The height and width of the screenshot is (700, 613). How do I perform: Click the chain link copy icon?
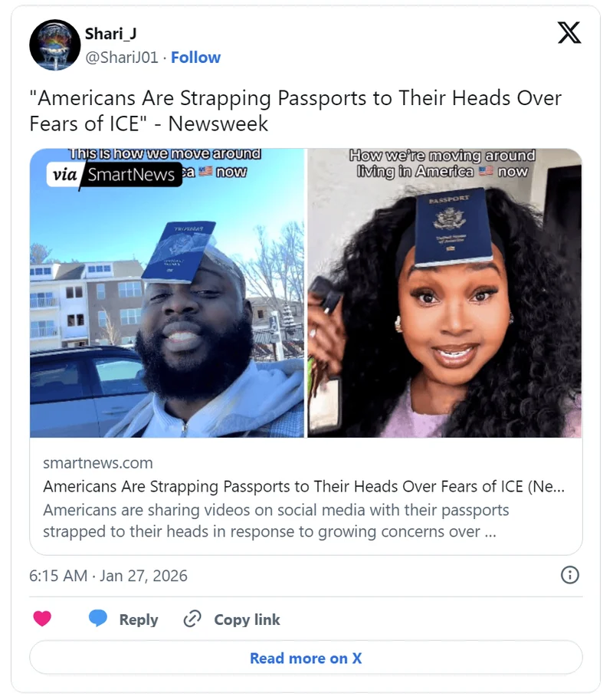coord(192,619)
